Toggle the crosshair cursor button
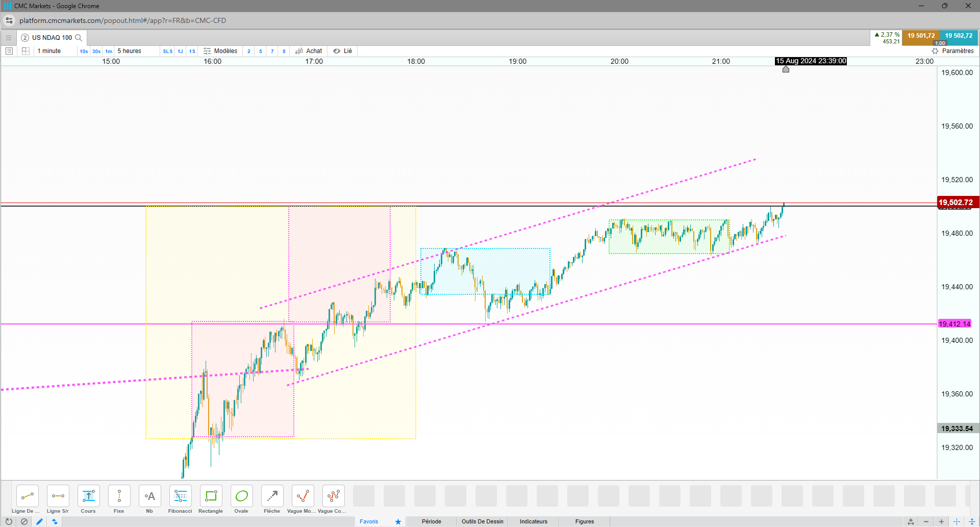980x527 pixels. click(x=957, y=521)
